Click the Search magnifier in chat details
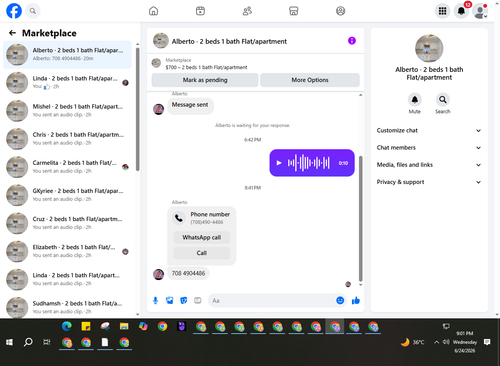Viewport: 500px width, 366px height. pyautogui.click(x=443, y=99)
